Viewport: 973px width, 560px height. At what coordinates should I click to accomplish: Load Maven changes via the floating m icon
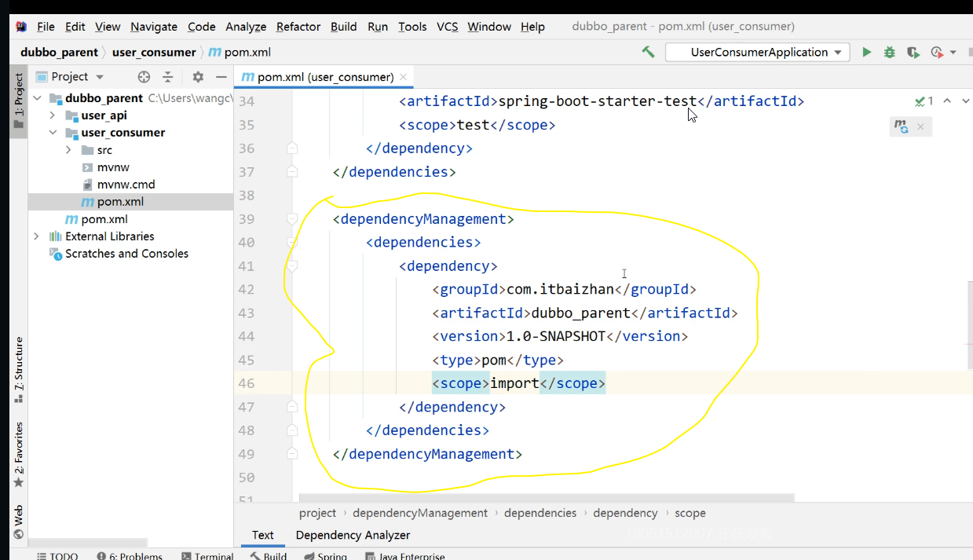[902, 126]
